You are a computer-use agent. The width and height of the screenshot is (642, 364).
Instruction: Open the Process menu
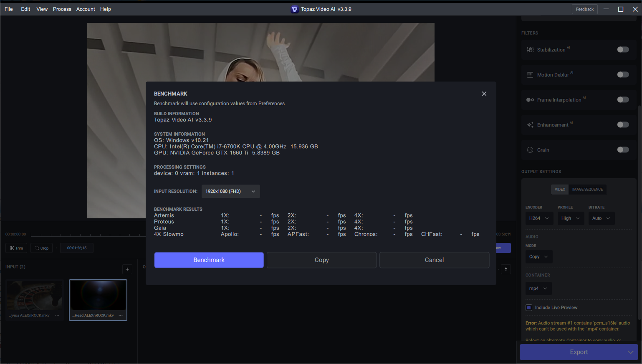62,9
